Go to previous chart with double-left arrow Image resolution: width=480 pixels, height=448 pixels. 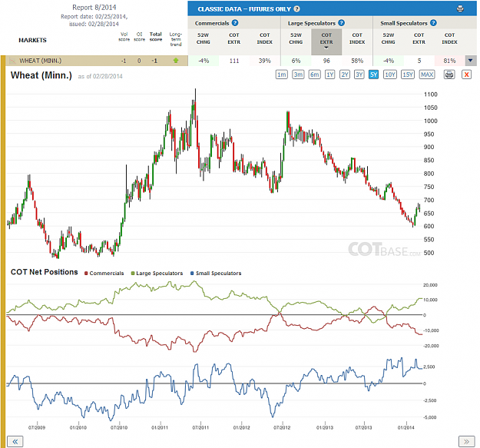15,441
